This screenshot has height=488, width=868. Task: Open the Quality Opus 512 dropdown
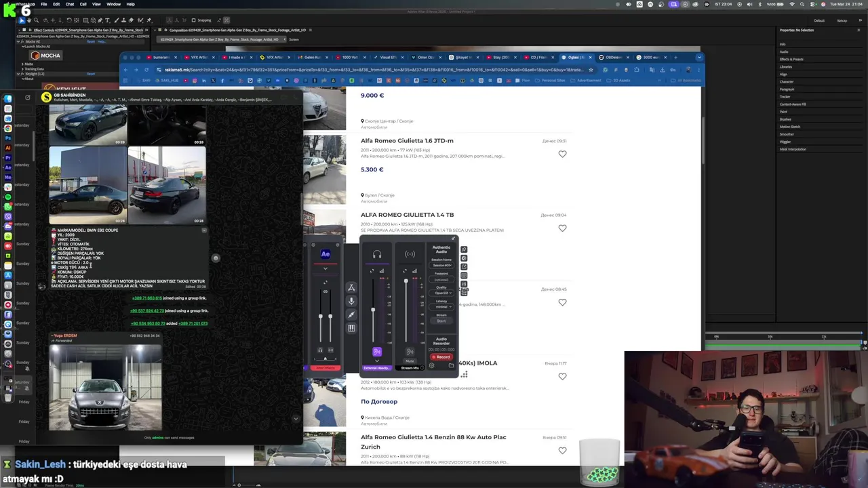point(441,293)
